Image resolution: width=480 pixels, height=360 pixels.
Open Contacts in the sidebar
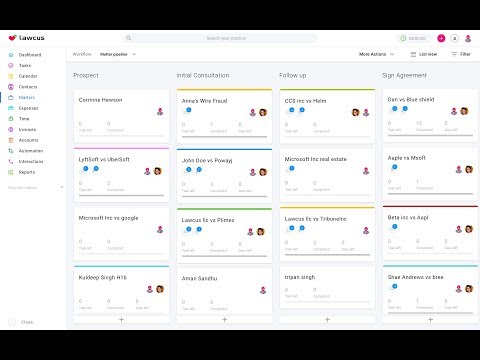pyautogui.click(x=28, y=87)
